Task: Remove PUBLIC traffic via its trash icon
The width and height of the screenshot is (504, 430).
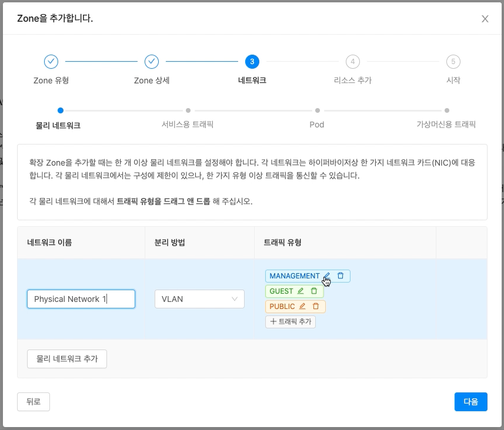Action: point(316,306)
